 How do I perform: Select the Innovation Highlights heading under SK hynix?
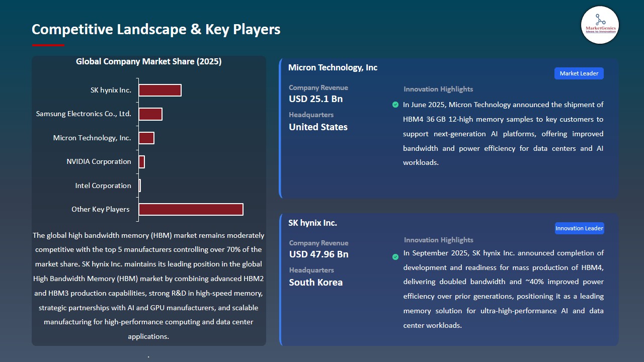(x=438, y=240)
